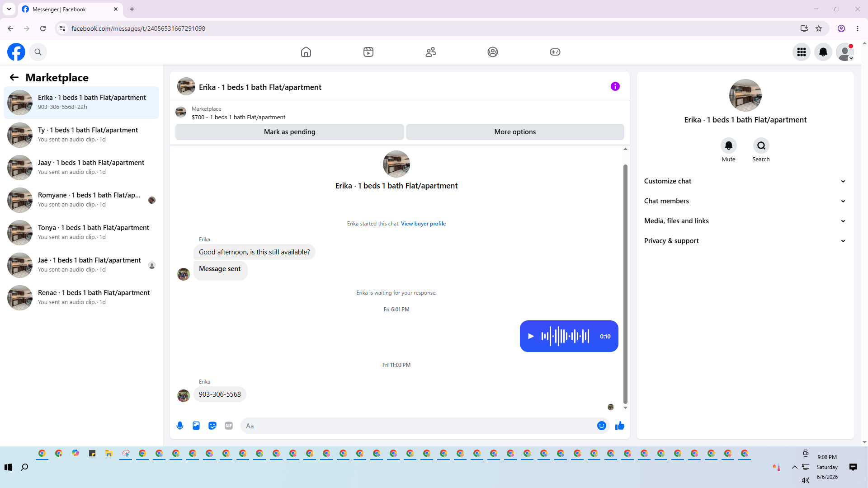Expand Media, files and links section
The image size is (868, 488).
[x=745, y=221]
